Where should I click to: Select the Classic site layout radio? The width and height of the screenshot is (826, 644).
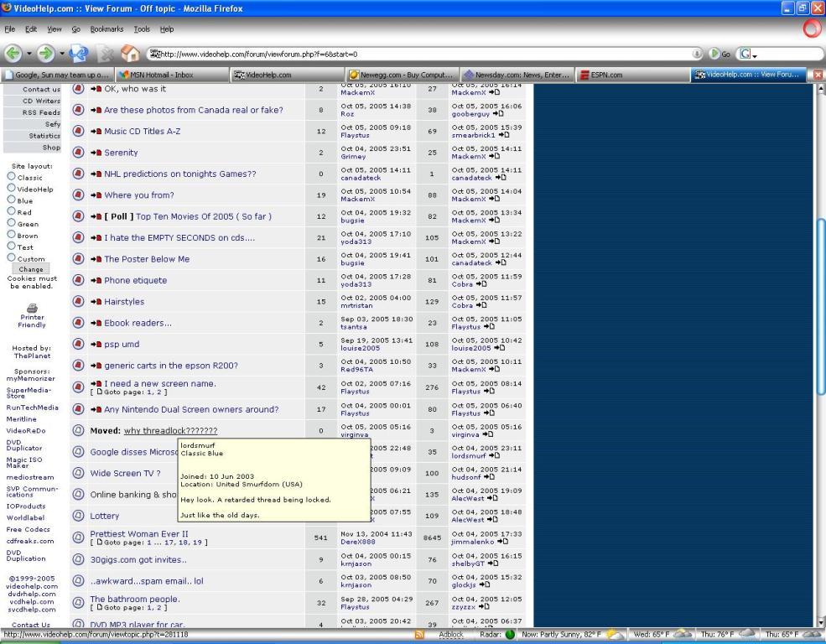pos(11,176)
